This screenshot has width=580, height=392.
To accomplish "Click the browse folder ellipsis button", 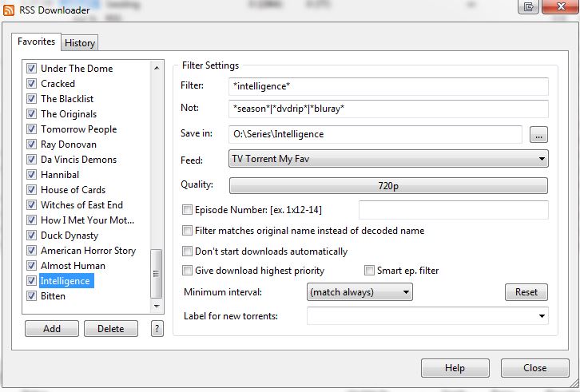I will tap(538, 135).
